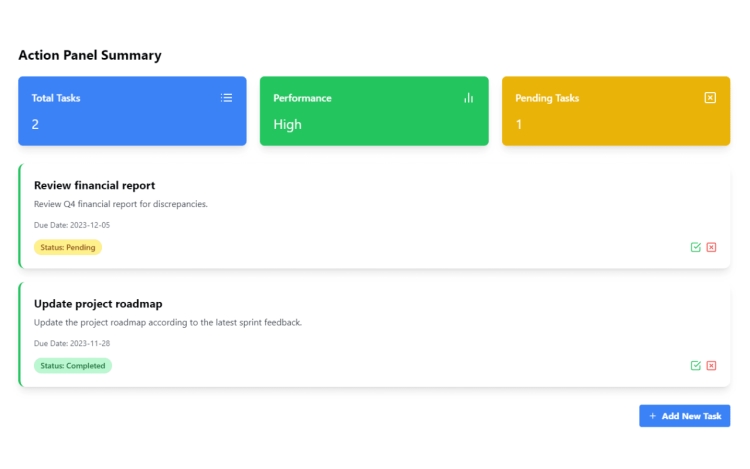Click Due Date: 2023-12-05 text
750x469 pixels.
coord(72,225)
